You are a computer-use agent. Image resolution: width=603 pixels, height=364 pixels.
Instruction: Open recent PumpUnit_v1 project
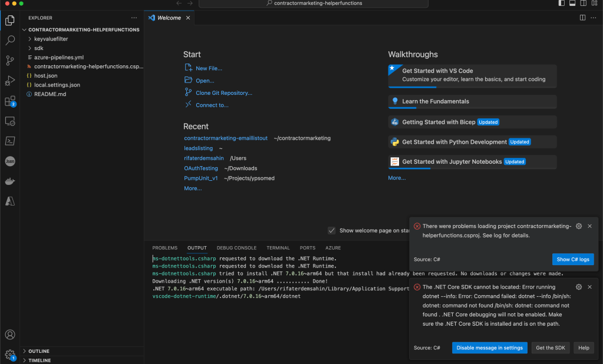[201, 178]
